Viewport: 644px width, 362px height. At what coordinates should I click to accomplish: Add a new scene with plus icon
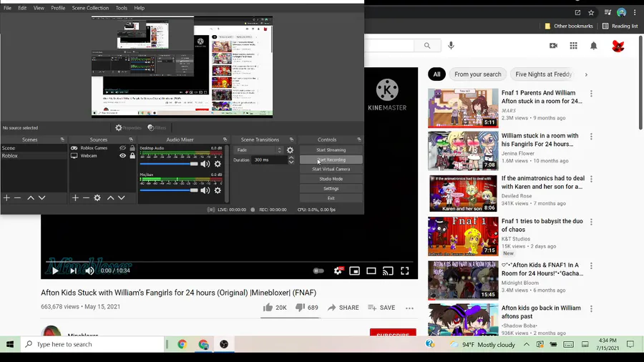tap(6, 198)
